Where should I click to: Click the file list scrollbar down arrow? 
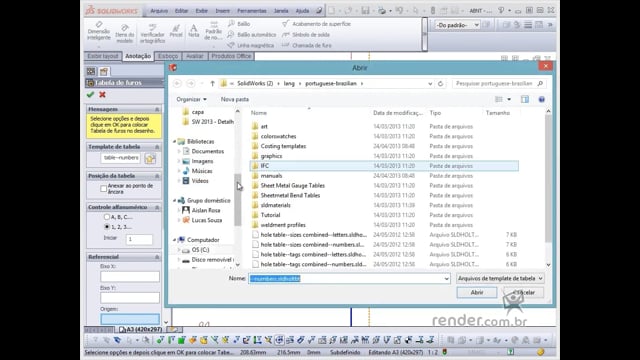pyautogui.click(x=548, y=265)
